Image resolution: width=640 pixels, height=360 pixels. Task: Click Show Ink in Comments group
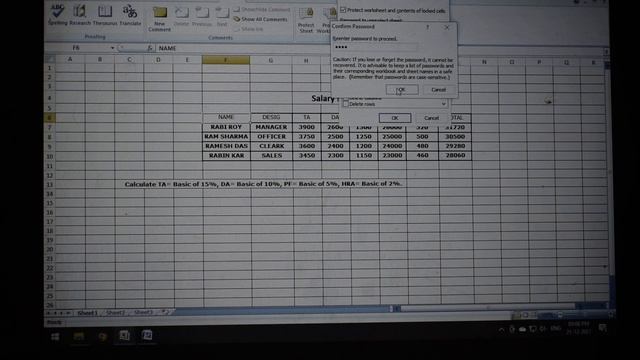pyautogui.click(x=249, y=29)
